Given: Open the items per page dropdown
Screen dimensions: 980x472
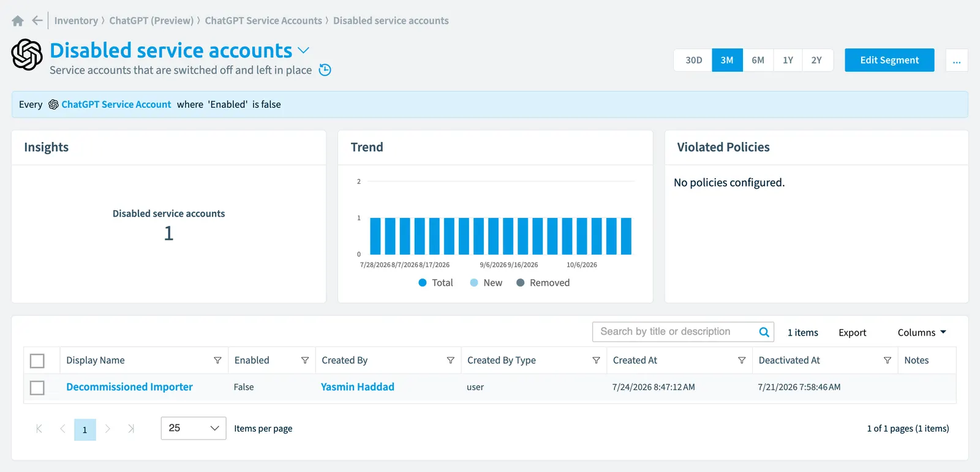Looking at the screenshot, I should coord(194,429).
